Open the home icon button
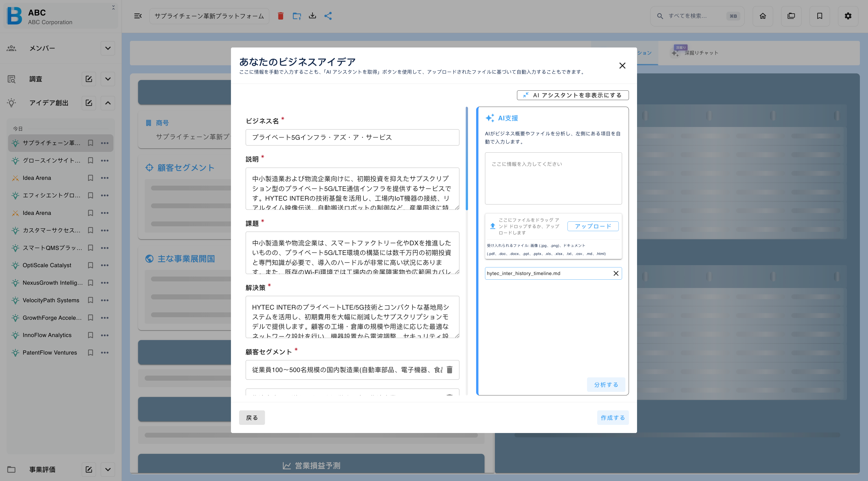 tap(762, 16)
